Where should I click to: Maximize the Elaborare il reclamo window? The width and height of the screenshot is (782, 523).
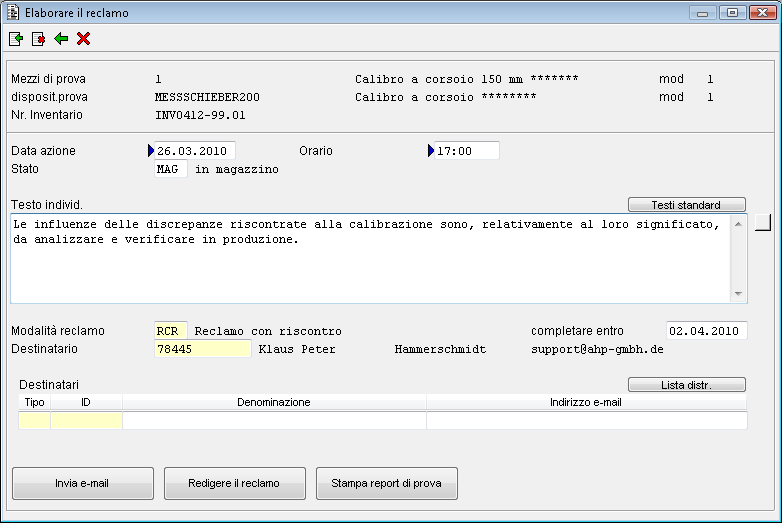[732, 12]
